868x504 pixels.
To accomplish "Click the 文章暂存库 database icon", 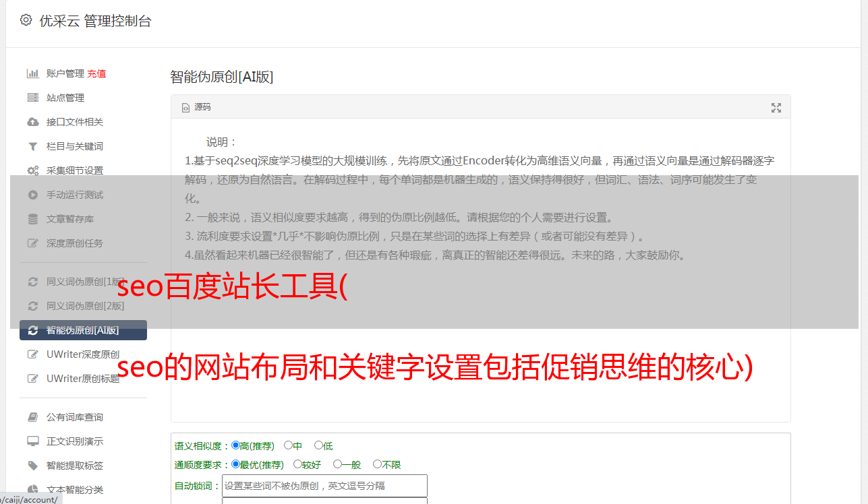I will pos(32,219).
